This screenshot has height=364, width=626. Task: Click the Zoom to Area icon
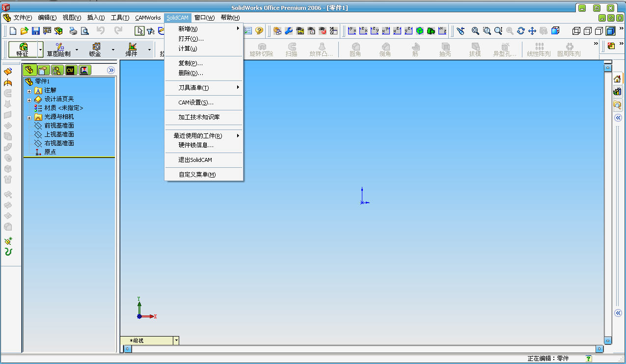(x=487, y=31)
